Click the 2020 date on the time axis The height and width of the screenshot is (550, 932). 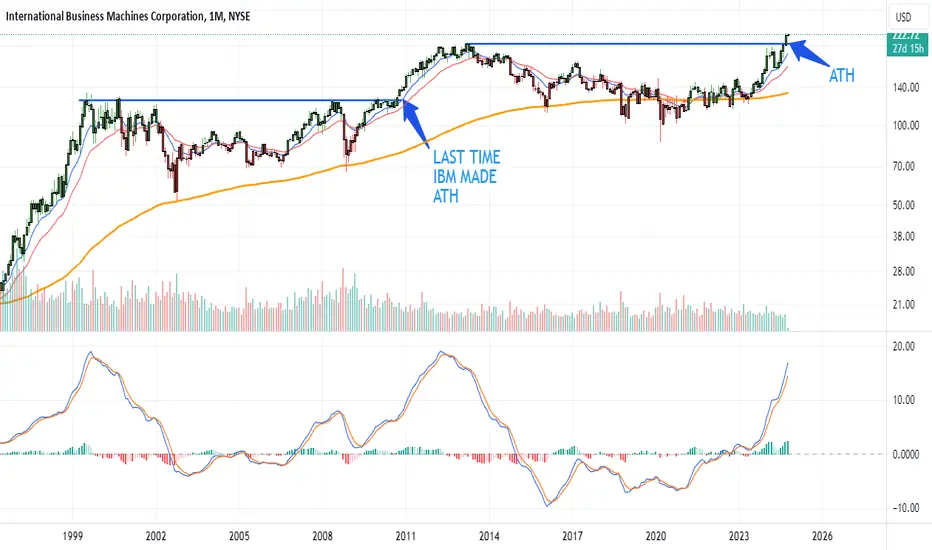click(x=656, y=536)
